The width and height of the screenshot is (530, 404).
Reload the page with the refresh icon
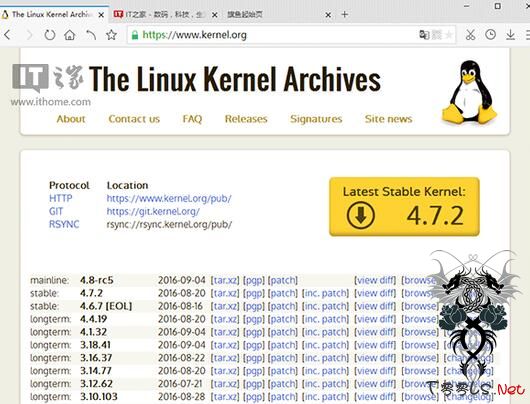pyautogui.click(x=50, y=35)
